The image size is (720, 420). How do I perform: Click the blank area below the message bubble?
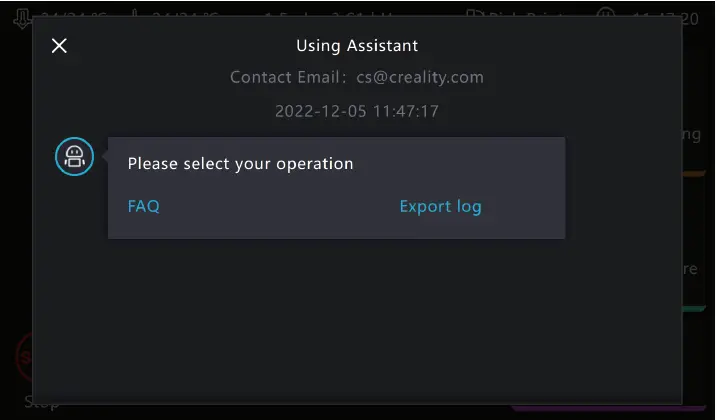[x=357, y=321]
